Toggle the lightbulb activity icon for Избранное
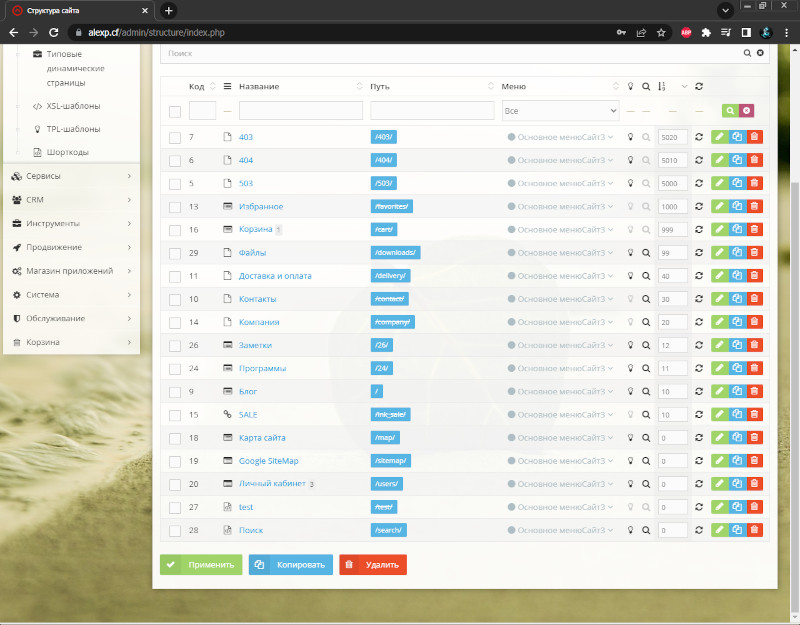 pos(631,207)
